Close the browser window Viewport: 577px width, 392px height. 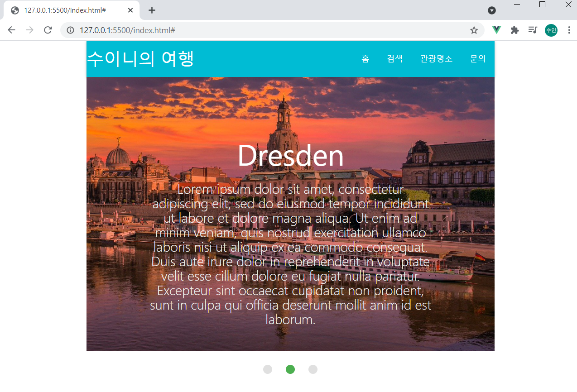tap(568, 5)
